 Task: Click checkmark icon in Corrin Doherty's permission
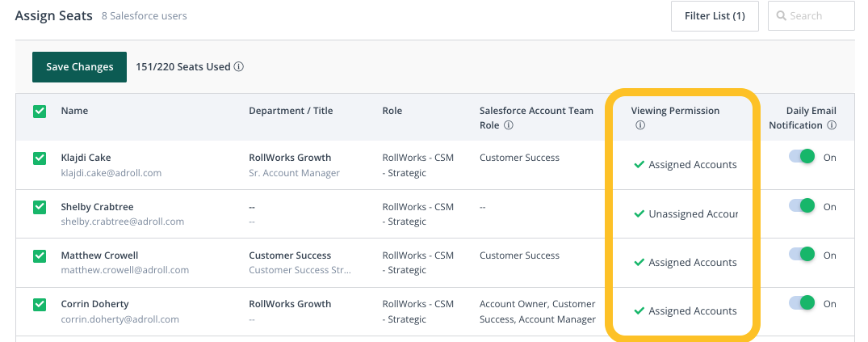point(639,311)
